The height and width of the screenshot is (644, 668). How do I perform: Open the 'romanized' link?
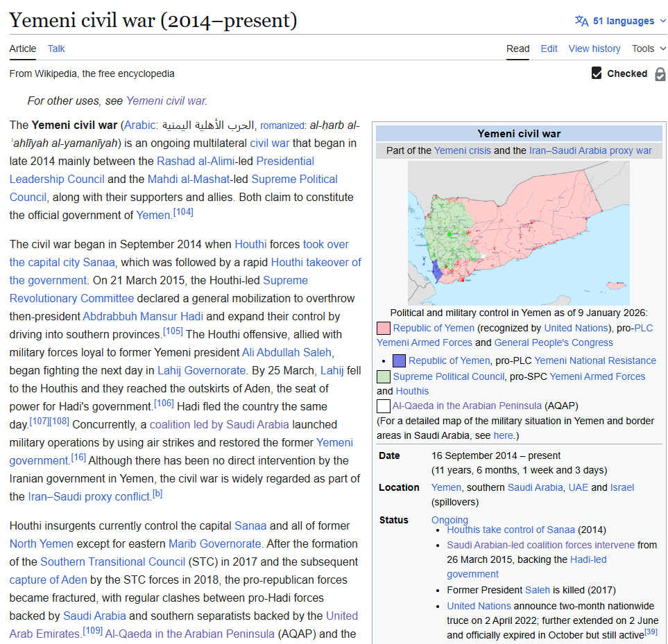[x=282, y=125]
